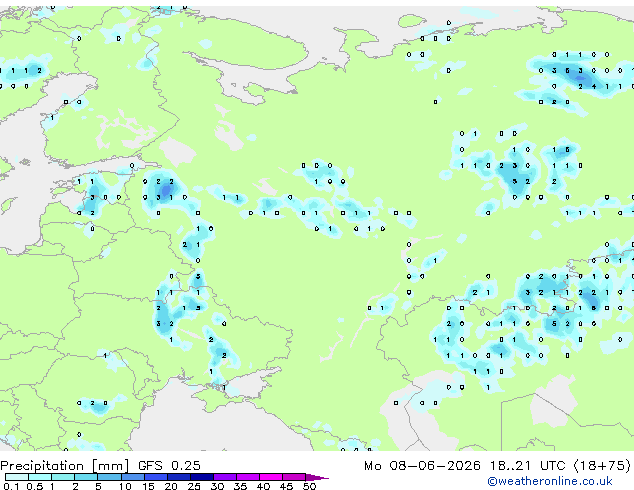Choose the 25–30 mm dark blue swatch
The height and width of the screenshot is (490, 634).
click(202, 477)
